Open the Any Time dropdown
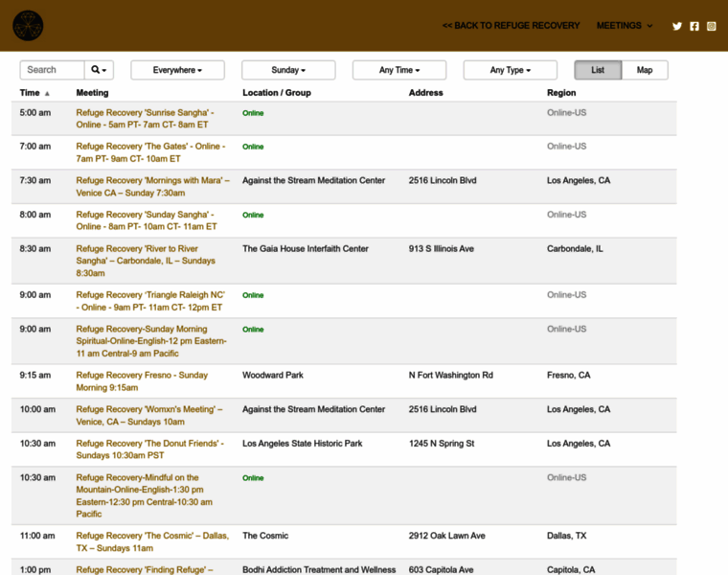Viewport: 728px width, 575px height. (399, 70)
